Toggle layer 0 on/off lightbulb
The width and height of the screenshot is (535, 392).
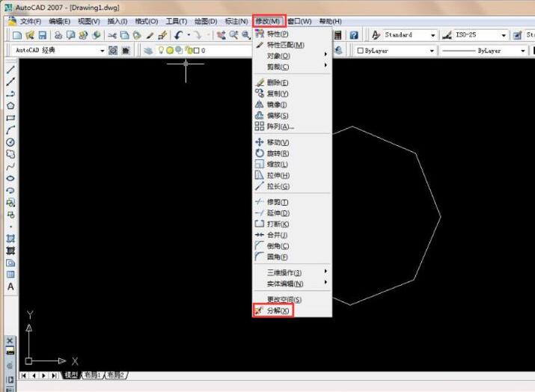point(162,50)
